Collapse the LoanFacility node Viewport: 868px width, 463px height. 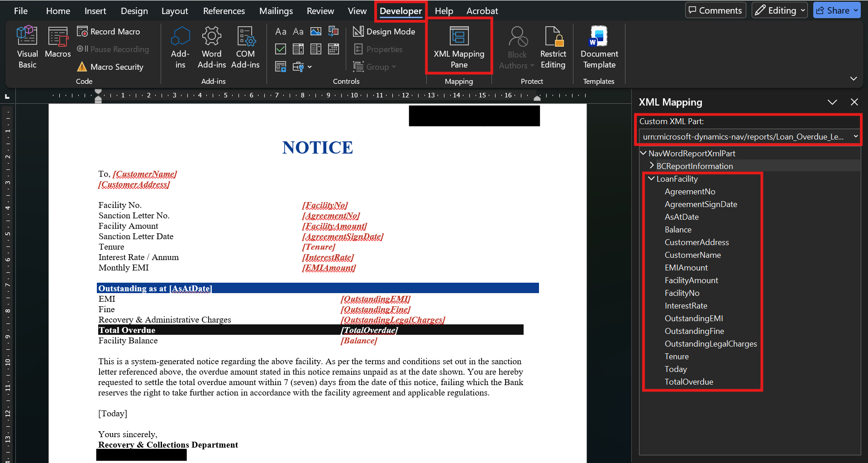(x=652, y=178)
